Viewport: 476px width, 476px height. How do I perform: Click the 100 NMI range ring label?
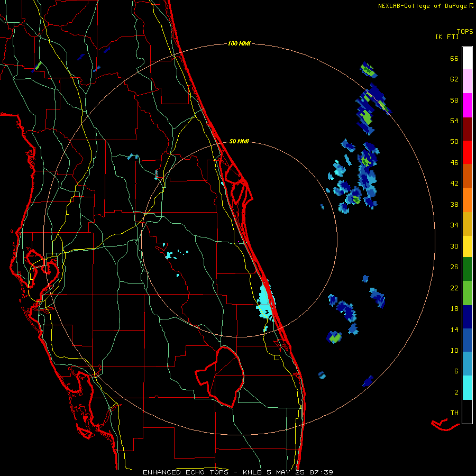click(239, 44)
